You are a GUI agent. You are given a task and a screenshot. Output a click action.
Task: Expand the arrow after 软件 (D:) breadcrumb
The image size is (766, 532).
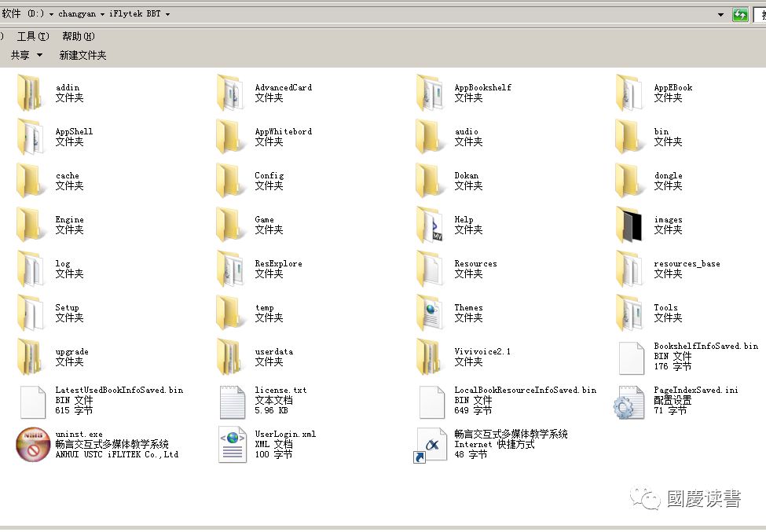[x=51, y=14]
